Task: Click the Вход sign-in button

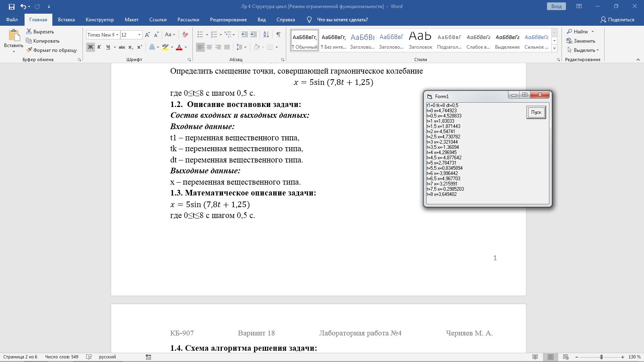Action: pos(556,6)
